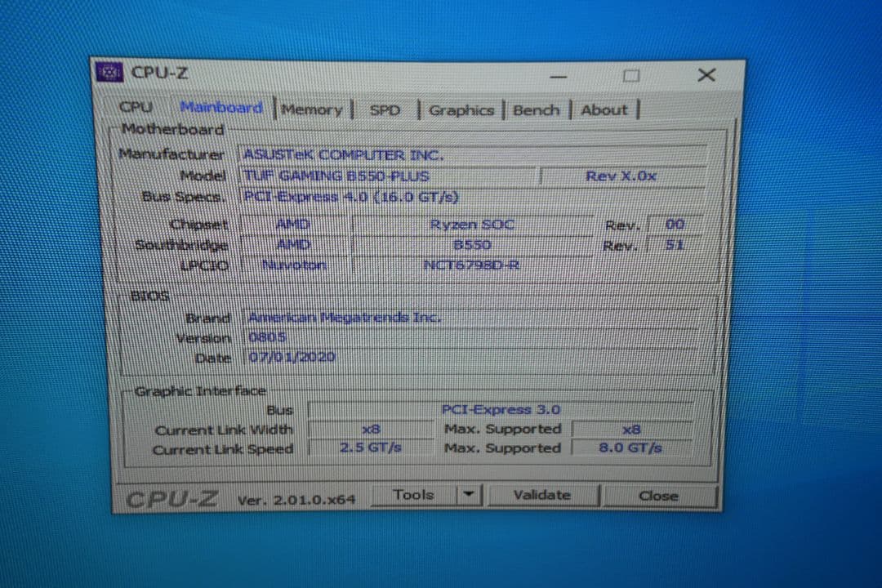Click the CPU-Z application icon in title bar
882x588 pixels.
[110, 73]
